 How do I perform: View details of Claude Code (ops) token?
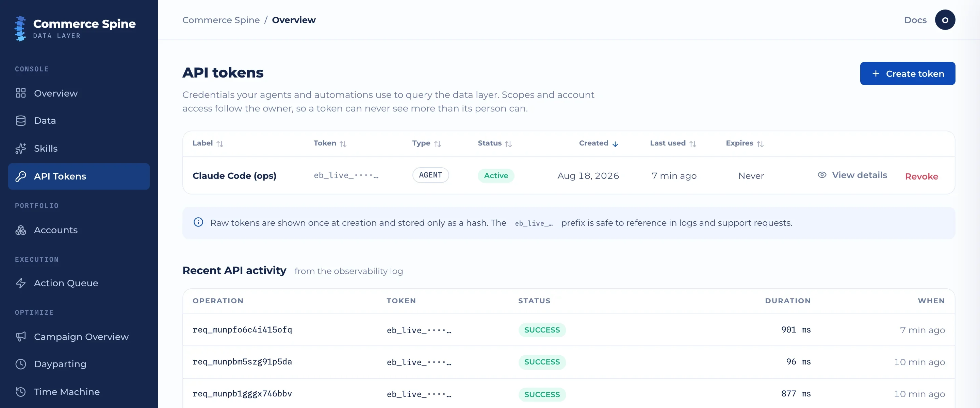point(852,175)
